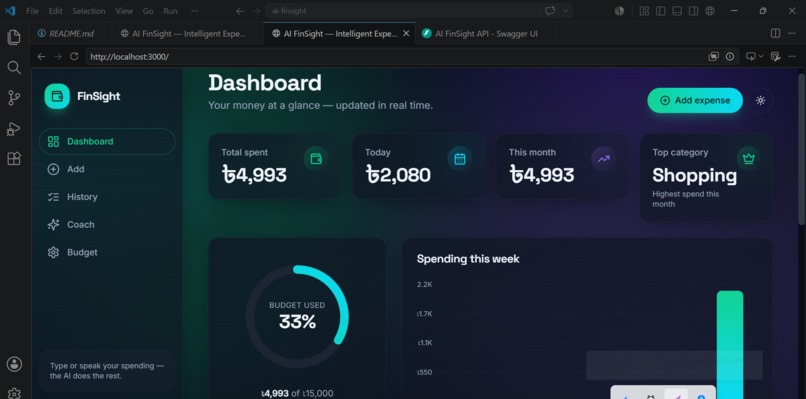
Task: Open the Coach page in sidebar
Action: 107,225
